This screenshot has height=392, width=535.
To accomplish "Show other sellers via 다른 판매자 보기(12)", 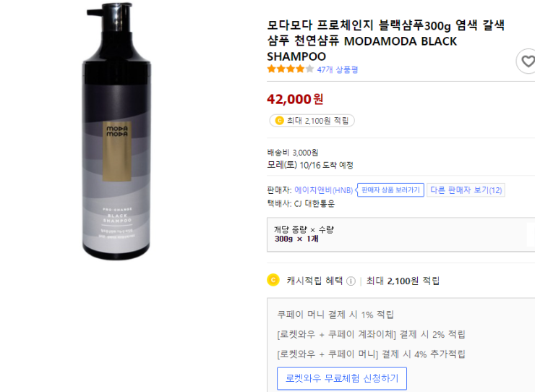I will [x=466, y=190].
